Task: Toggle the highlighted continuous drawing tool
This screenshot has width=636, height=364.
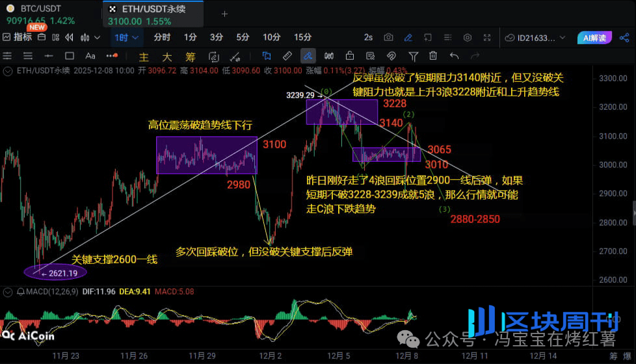Action: [x=308, y=56]
